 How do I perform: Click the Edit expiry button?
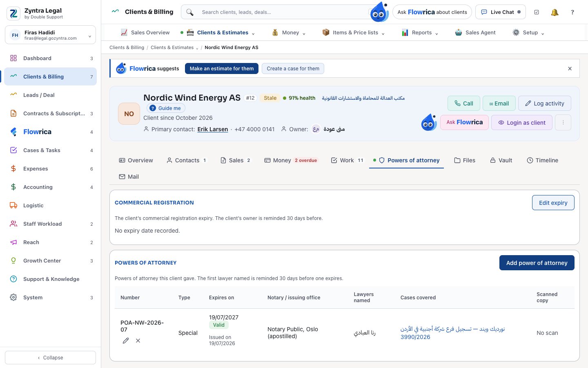click(553, 203)
